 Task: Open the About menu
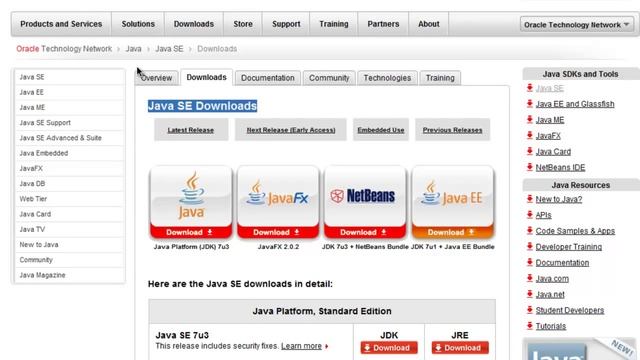coord(429,24)
